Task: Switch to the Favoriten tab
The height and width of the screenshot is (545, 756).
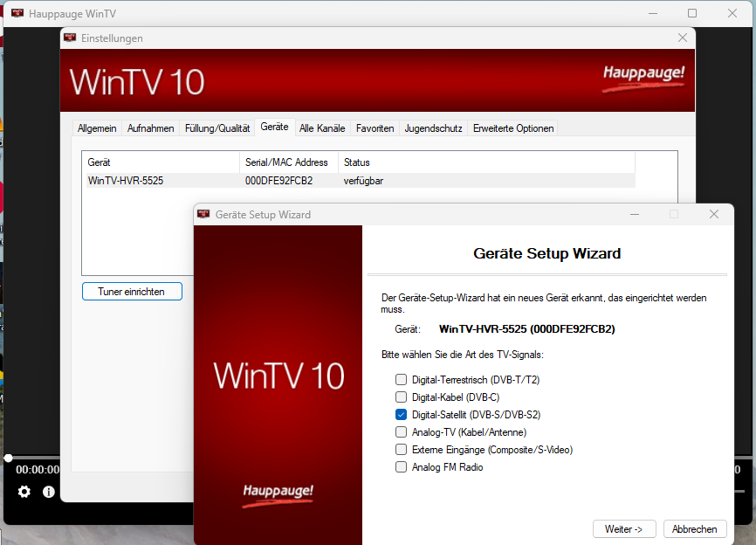Action: pos(375,128)
